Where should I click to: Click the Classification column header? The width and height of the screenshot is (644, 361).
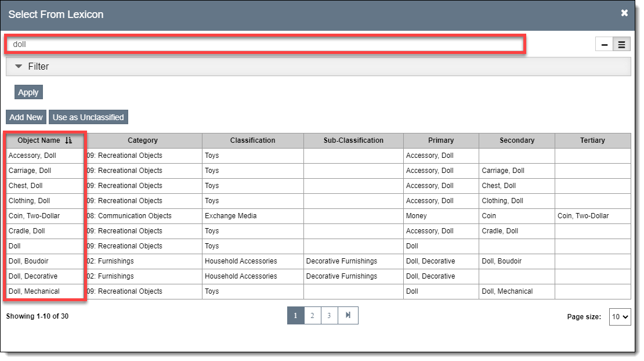252,140
